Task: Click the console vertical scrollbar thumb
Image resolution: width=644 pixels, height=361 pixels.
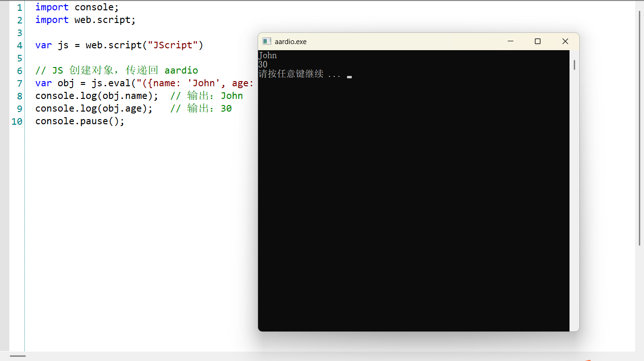Action: click(x=574, y=65)
